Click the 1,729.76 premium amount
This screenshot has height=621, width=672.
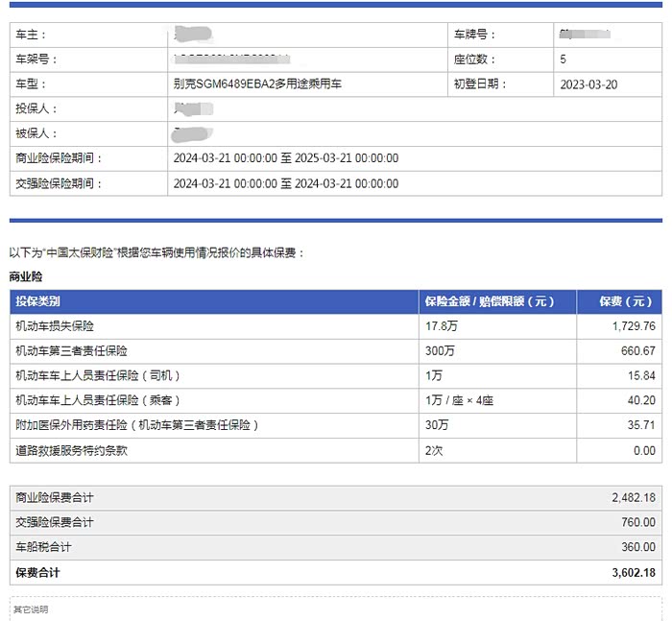(633, 326)
